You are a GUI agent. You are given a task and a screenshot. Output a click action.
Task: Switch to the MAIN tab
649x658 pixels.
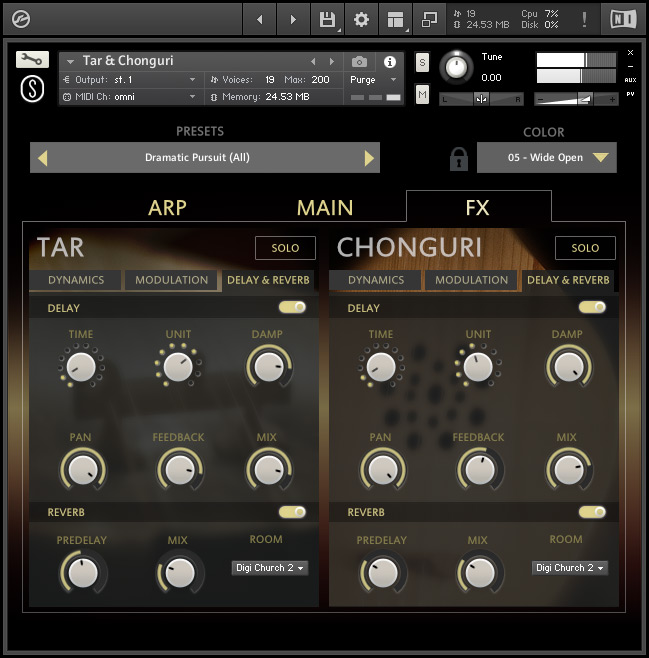pyautogui.click(x=325, y=208)
